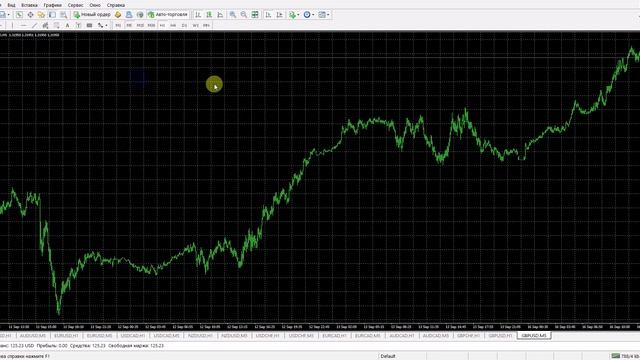Viewport: 640px width, 360px height.
Task: Launch MetaEditor via yellow diamond icon
Action: coord(118,15)
